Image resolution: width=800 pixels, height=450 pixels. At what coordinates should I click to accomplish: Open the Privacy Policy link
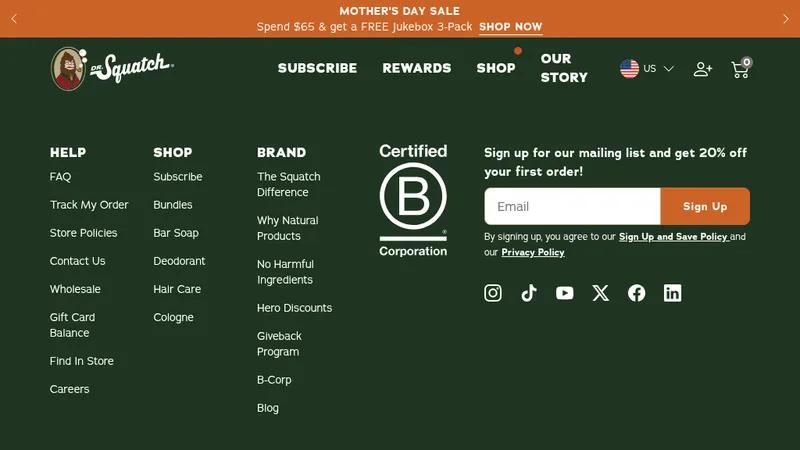click(x=533, y=252)
